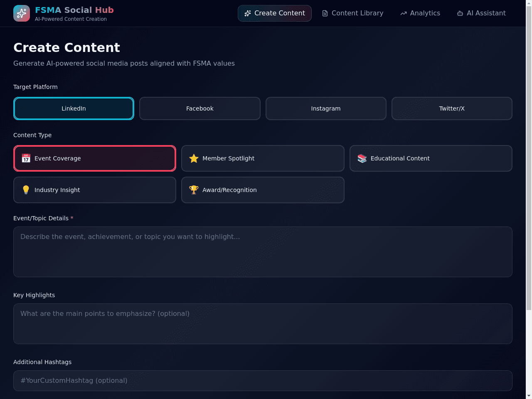The height and width of the screenshot is (399, 532).
Task: Click the light bulb icon on Industry Insight
Action: (26, 190)
